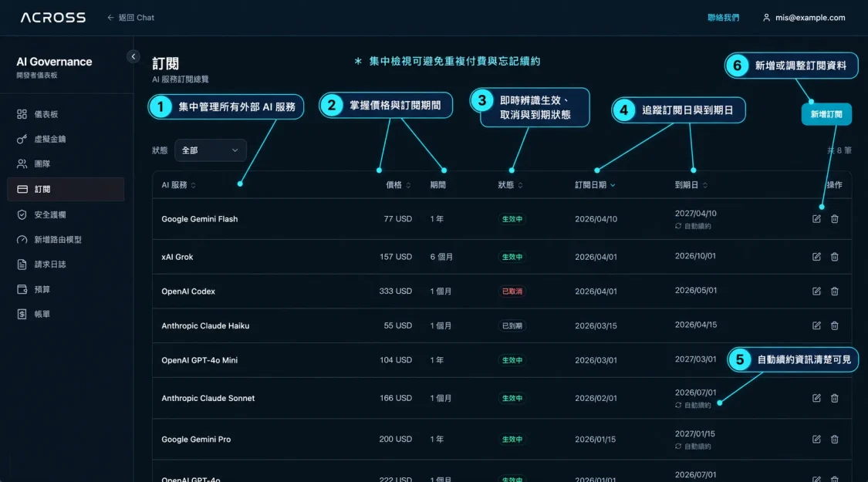Delete the OpenAI Codex subscription
The width and height of the screenshot is (868, 482).
click(x=834, y=291)
